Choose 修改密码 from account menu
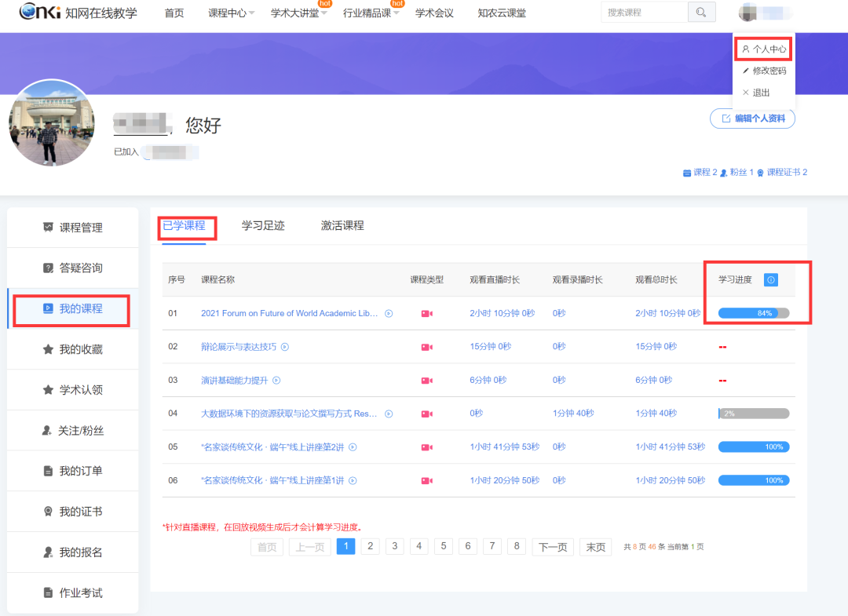 point(764,71)
